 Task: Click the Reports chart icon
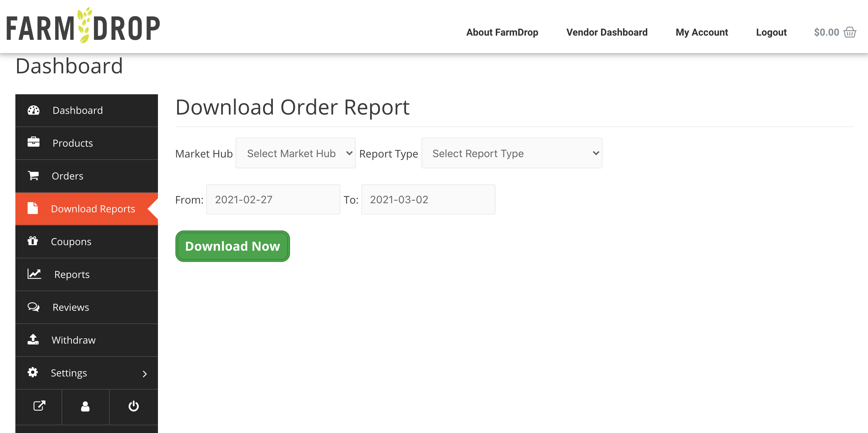(34, 274)
